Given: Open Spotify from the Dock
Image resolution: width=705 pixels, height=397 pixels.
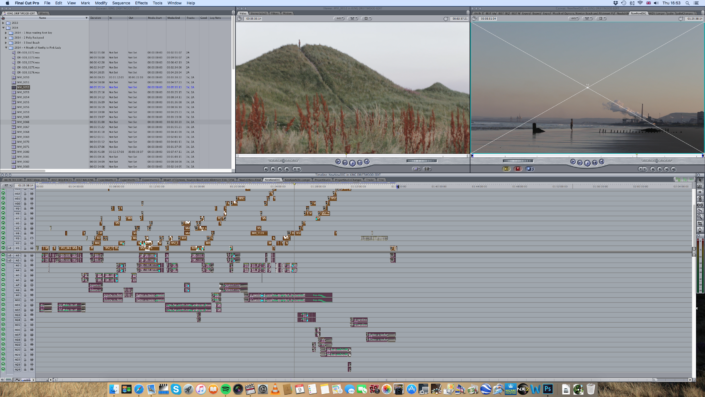Looking at the screenshot, I should [x=226, y=389].
